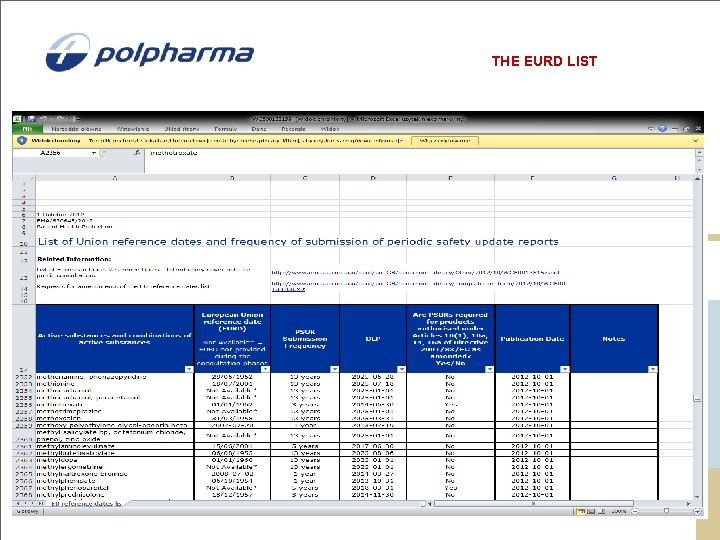Click the Undo icon in quick access toolbar
Image resolution: width=720 pixels, height=540 pixels.
pos(45,118)
